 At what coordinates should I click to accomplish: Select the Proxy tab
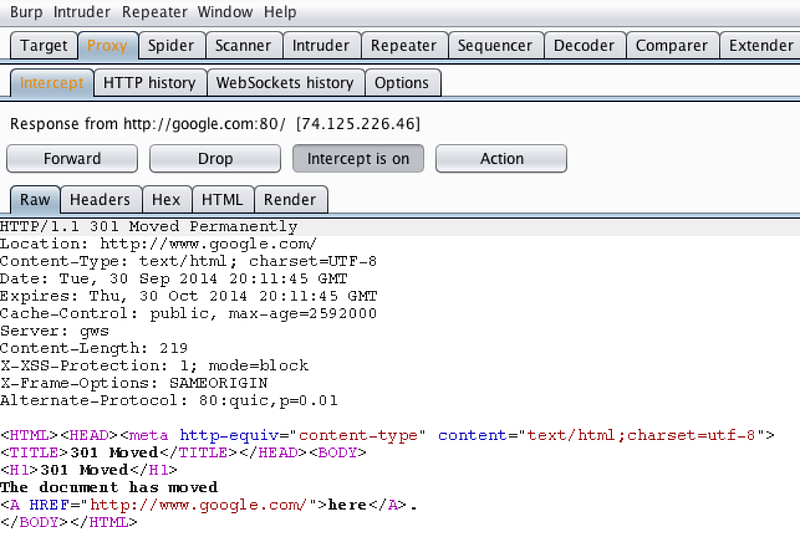pyautogui.click(x=107, y=45)
